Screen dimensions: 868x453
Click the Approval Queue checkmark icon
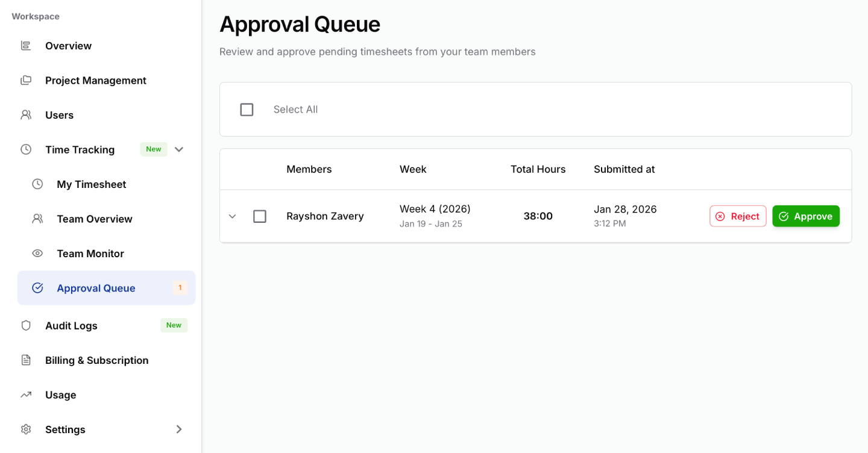pyautogui.click(x=37, y=288)
